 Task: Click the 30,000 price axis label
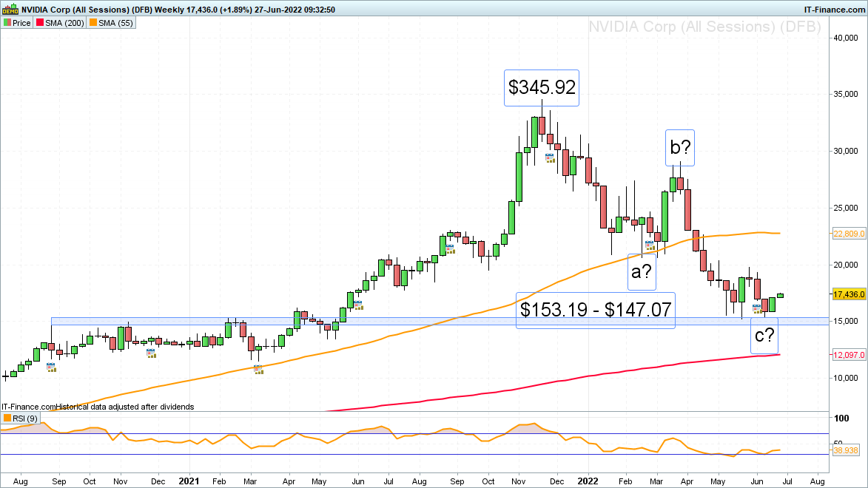846,151
